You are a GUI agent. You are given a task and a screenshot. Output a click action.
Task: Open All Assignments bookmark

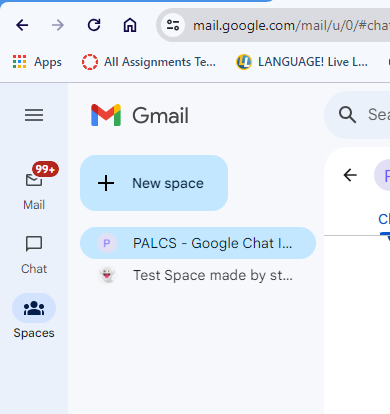[x=149, y=62]
